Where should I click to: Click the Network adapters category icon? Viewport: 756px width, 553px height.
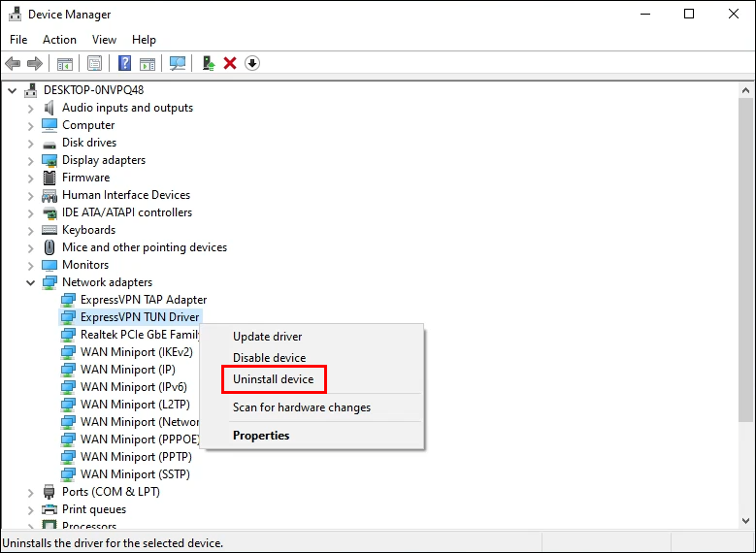pos(49,282)
